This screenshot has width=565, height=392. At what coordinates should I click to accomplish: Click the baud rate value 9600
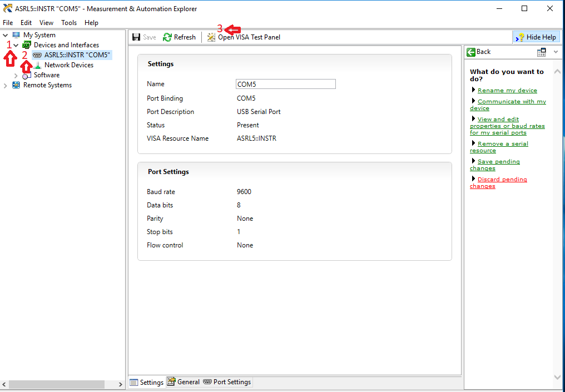coord(244,192)
